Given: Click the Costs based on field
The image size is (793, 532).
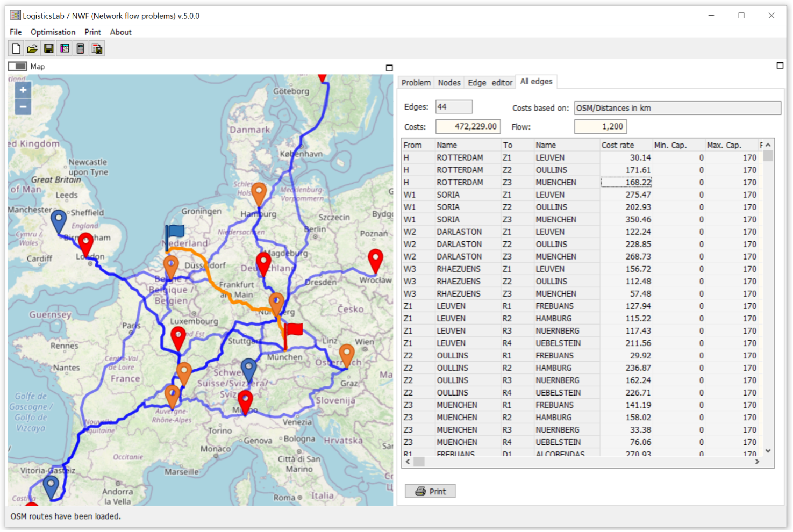Looking at the screenshot, I should pos(677,108).
